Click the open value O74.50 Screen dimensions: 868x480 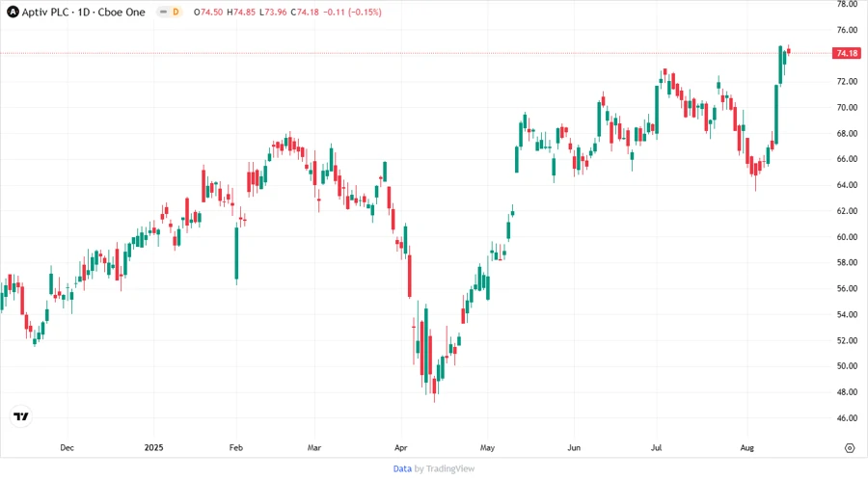tap(208, 13)
